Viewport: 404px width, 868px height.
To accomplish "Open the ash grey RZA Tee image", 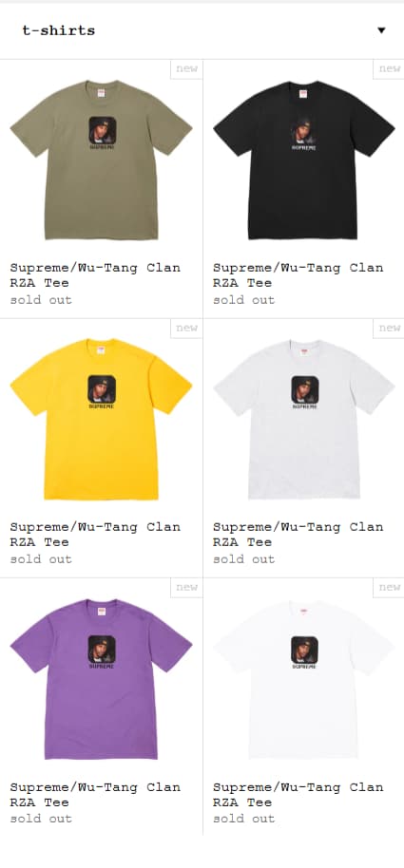I will (x=303, y=419).
